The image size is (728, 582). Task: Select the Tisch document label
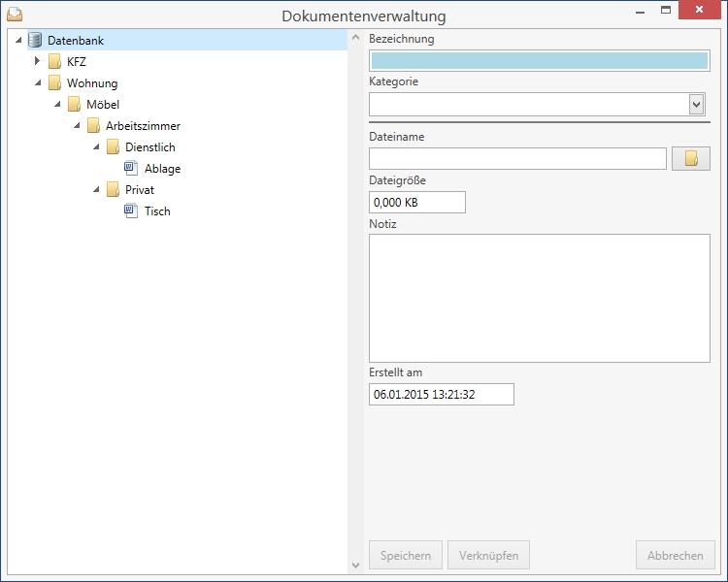[157, 211]
